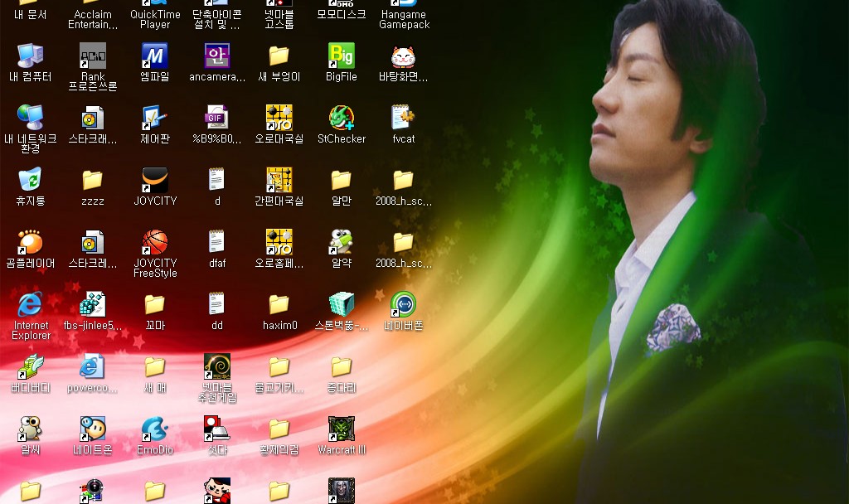Image resolution: width=849 pixels, height=504 pixels.
Task: Select the haxim0 folder
Action: pos(279,305)
